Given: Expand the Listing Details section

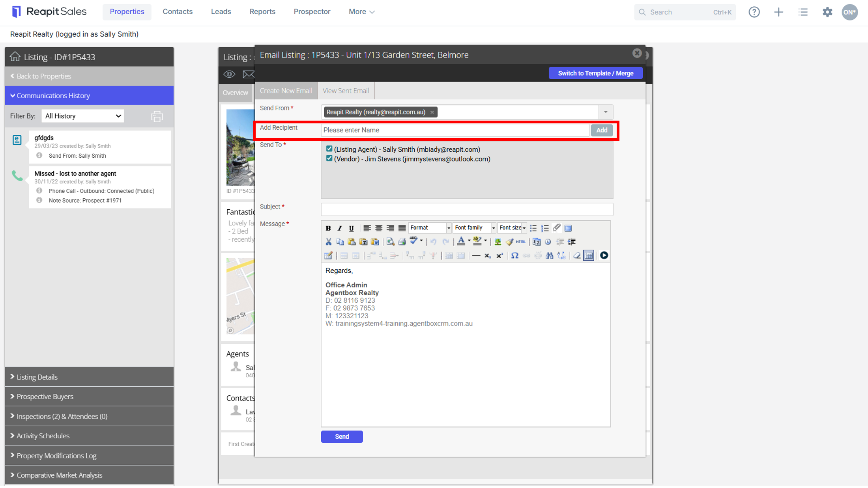Looking at the screenshot, I should coord(89,377).
